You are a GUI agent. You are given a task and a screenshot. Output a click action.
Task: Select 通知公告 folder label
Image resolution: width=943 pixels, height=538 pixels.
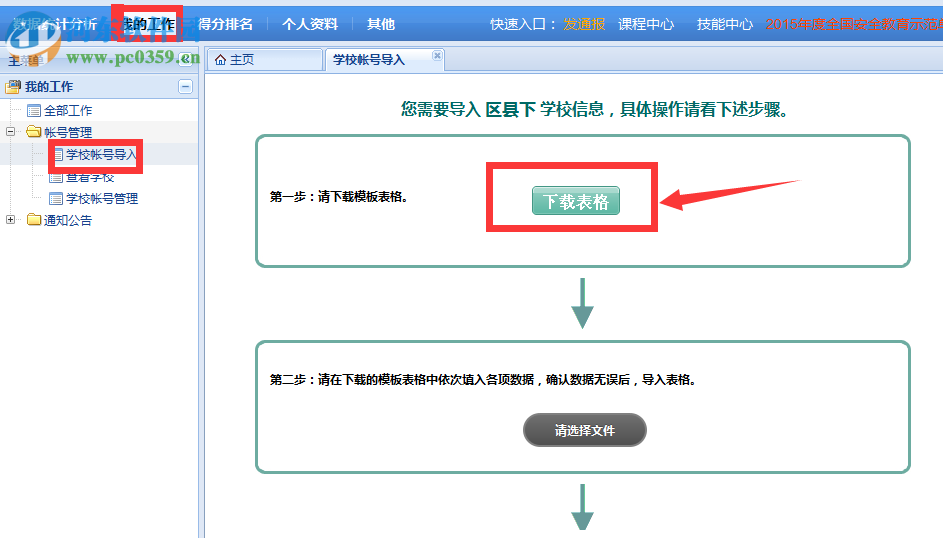(68, 220)
